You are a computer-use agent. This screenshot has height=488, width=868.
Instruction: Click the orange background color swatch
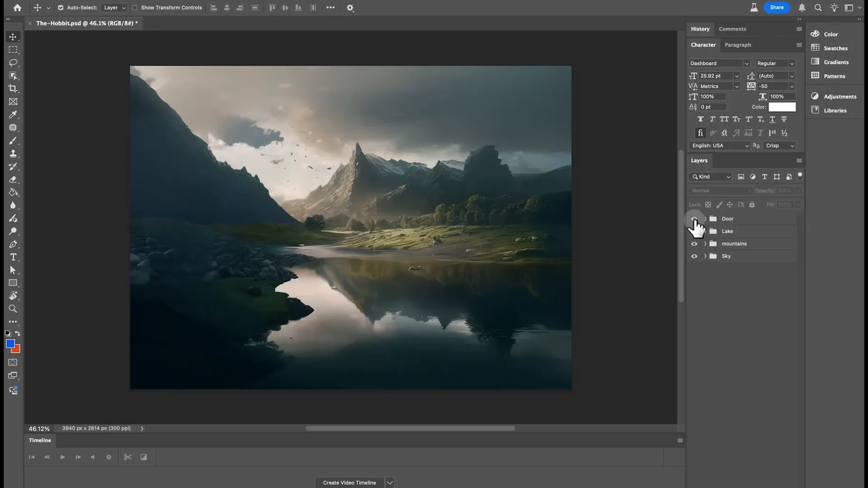[x=17, y=350]
